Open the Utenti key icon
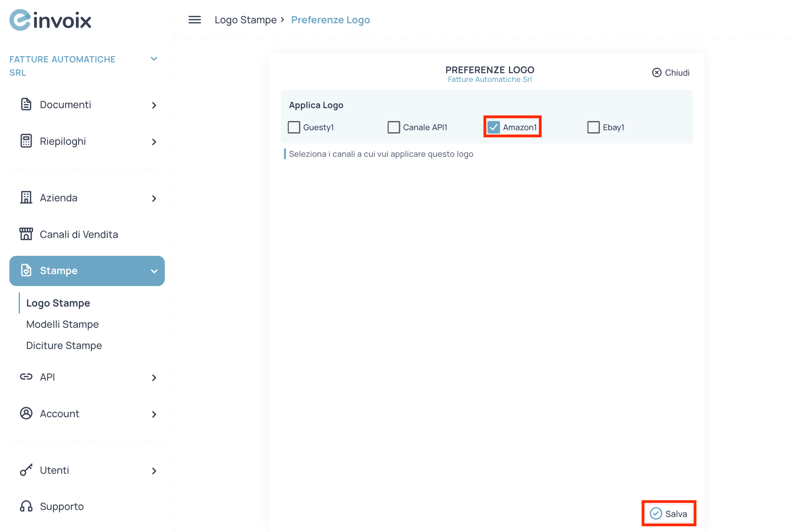This screenshot has width=799, height=532. [x=26, y=470]
